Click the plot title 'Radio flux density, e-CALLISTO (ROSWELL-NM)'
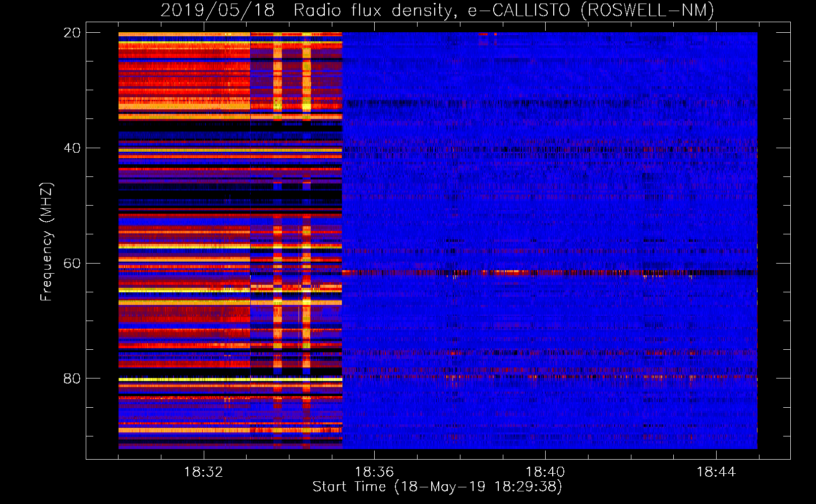 504,10
